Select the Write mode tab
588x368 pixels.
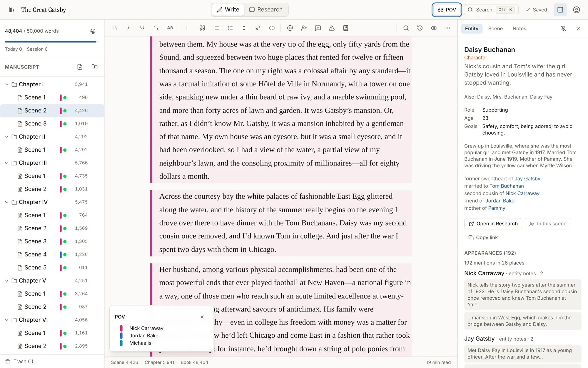click(228, 10)
